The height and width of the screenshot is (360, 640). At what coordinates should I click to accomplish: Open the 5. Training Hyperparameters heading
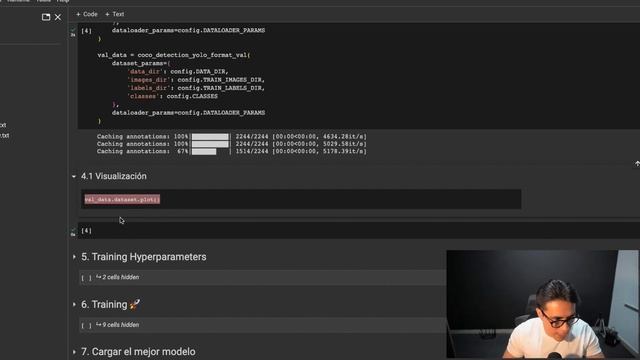point(144,257)
